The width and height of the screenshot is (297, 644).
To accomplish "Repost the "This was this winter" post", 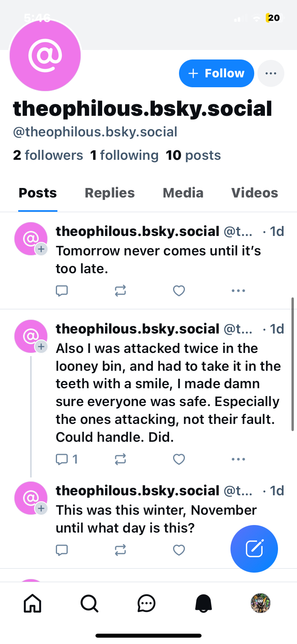I will [120, 550].
